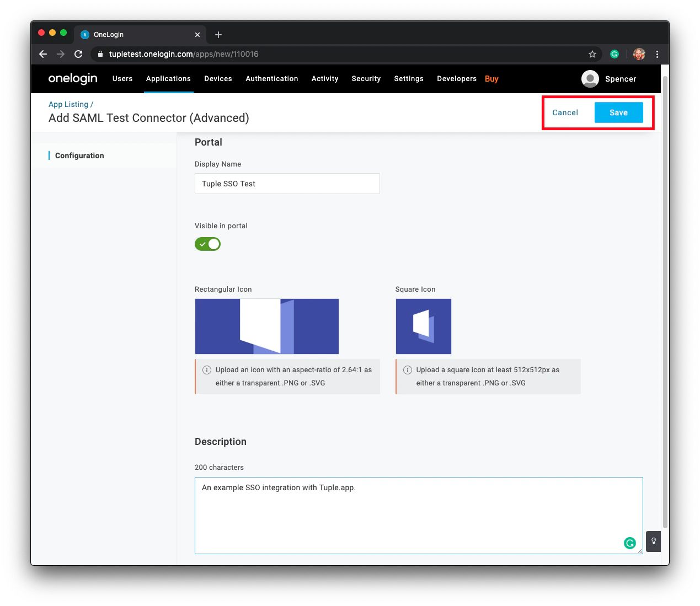Open Spencer's profile avatar menu
Image resolution: width=700 pixels, height=606 pixels.
[x=589, y=78]
